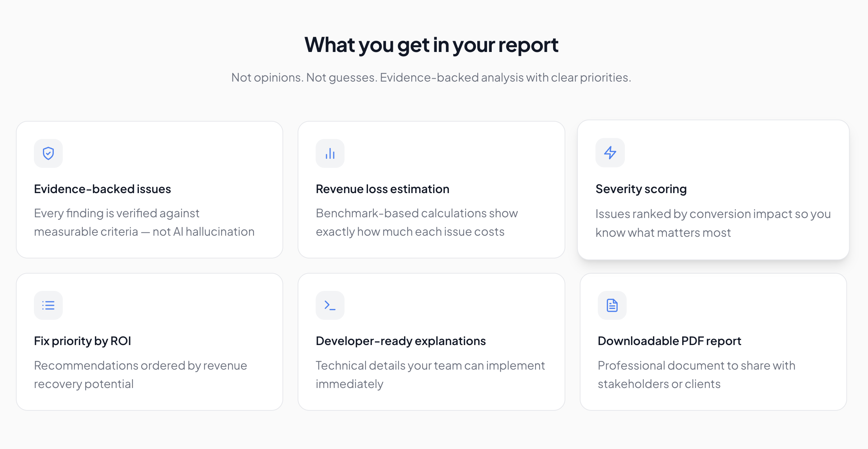The height and width of the screenshot is (449, 868).
Task: Click the shield icon on Evidence-backed issues card
Action: point(48,153)
